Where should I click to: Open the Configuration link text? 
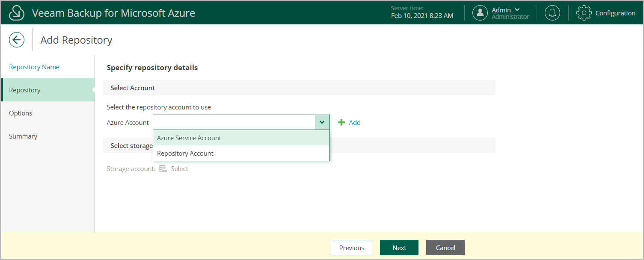[615, 13]
